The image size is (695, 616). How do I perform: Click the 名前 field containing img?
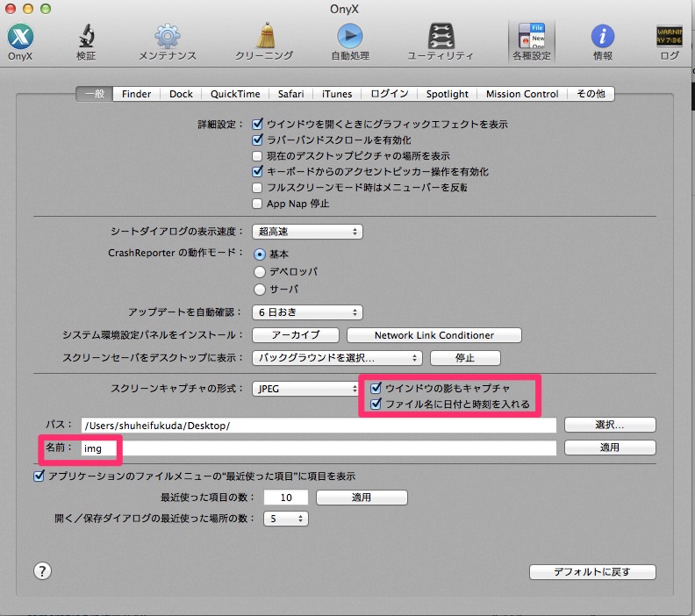pos(319,448)
